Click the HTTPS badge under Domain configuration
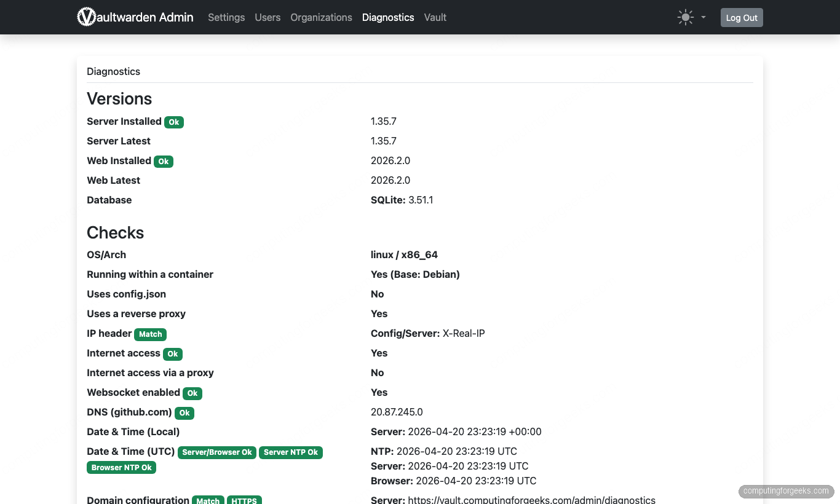The image size is (840, 504). [x=244, y=500]
